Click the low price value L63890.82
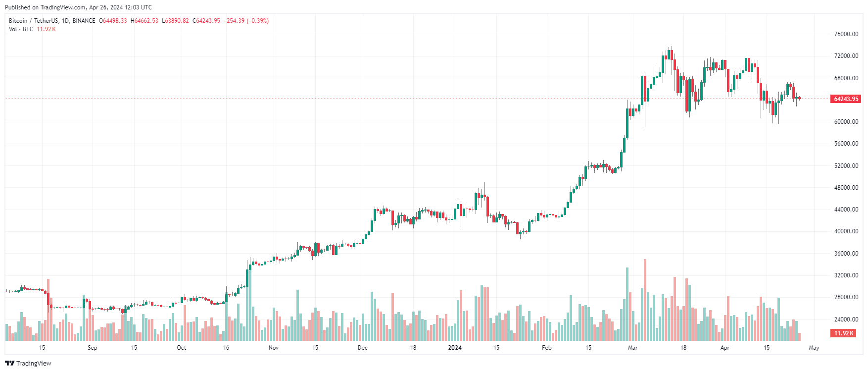Image resolution: width=868 pixels, height=372 pixels. pos(175,21)
